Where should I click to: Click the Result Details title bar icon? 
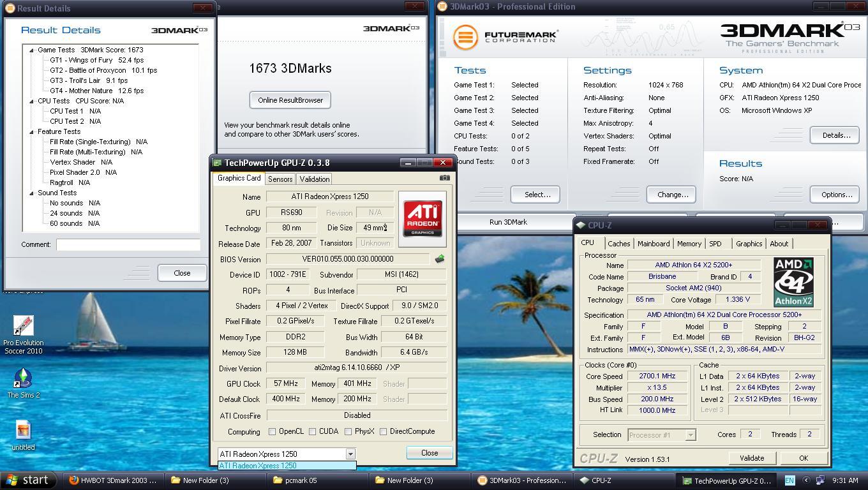(x=10, y=8)
